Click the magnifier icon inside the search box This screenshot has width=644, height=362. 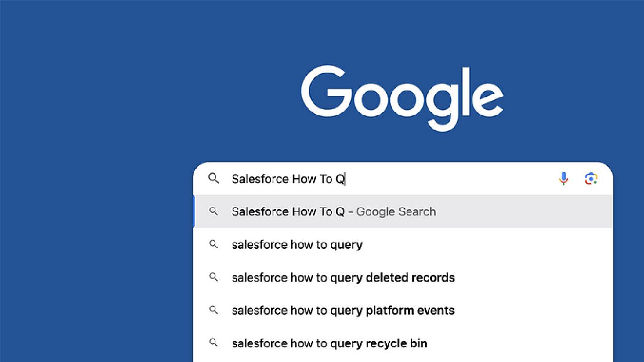coord(213,178)
